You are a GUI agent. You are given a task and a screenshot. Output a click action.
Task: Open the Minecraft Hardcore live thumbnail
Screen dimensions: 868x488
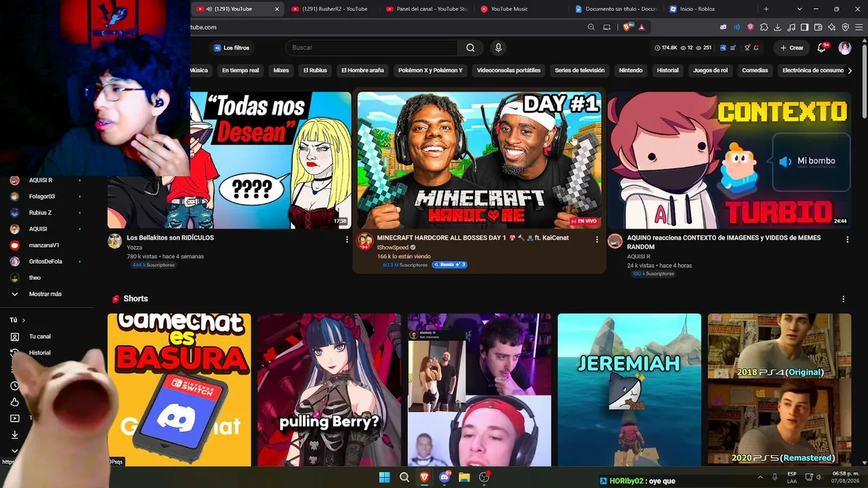tap(479, 161)
